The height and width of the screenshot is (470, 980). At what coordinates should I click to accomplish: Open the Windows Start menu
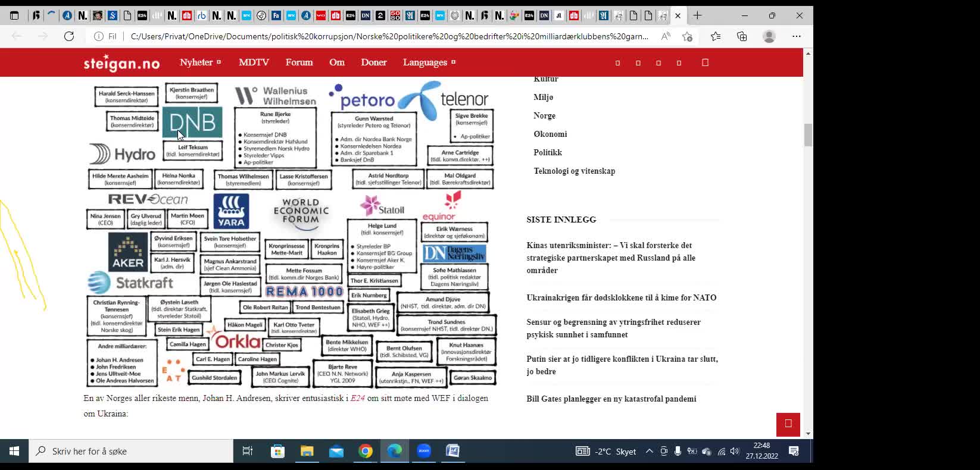click(14, 451)
